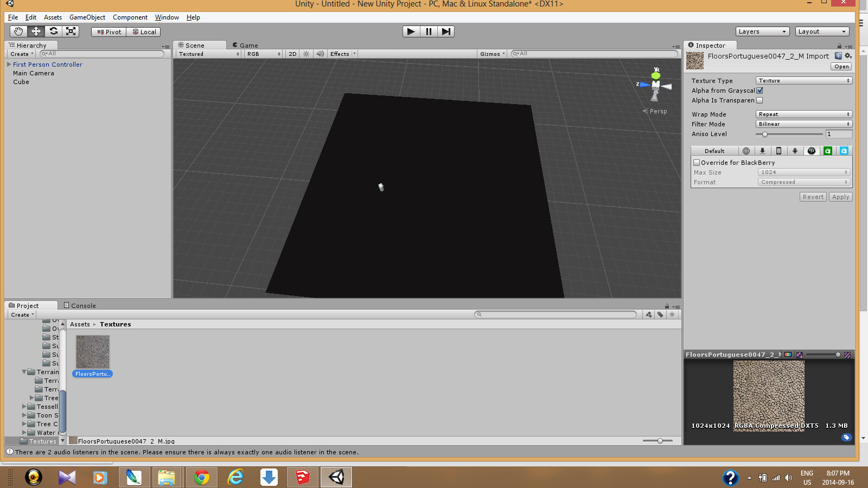Enable Alpha Is Transparent
868x488 pixels.
759,100
